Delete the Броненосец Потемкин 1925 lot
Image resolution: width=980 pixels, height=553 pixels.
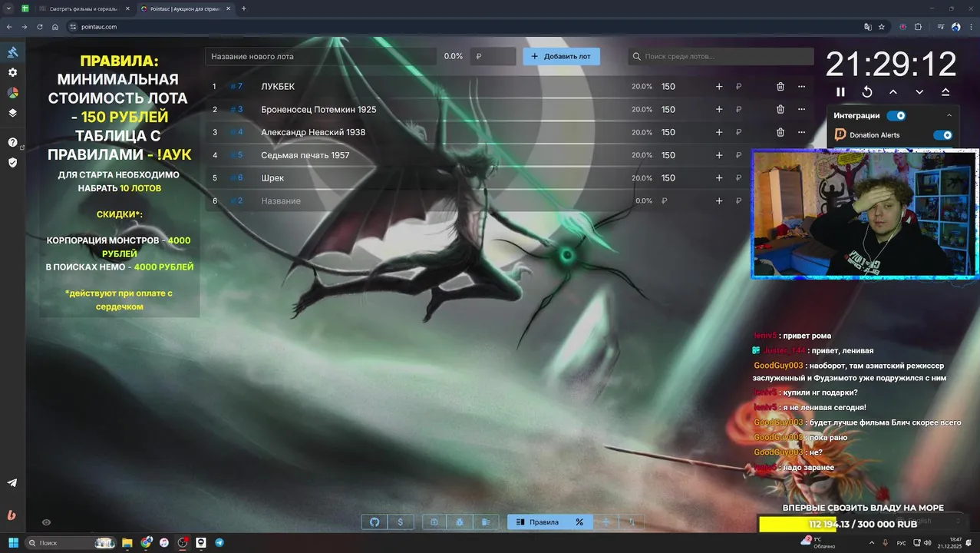click(x=780, y=110)
